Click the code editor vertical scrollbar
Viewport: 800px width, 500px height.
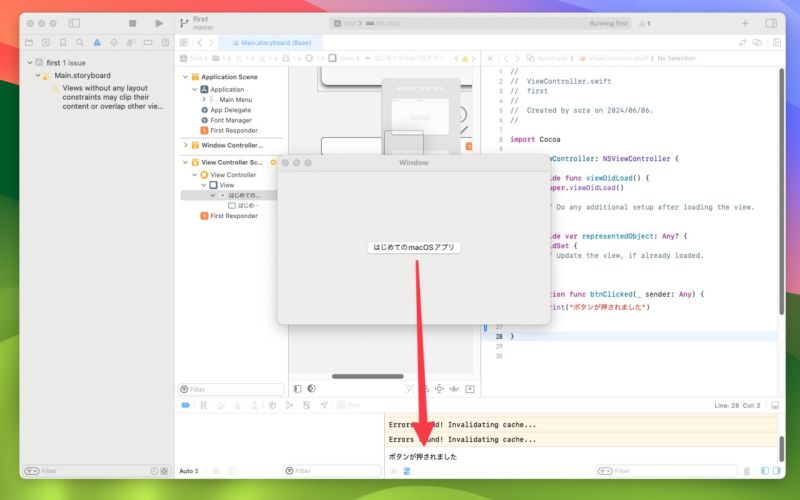(782, 191)
